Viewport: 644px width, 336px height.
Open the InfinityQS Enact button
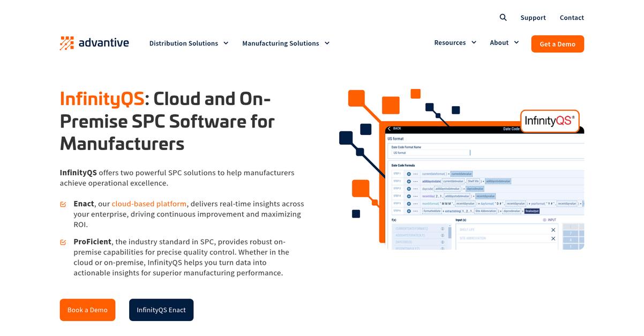click(x=161, y=310)
